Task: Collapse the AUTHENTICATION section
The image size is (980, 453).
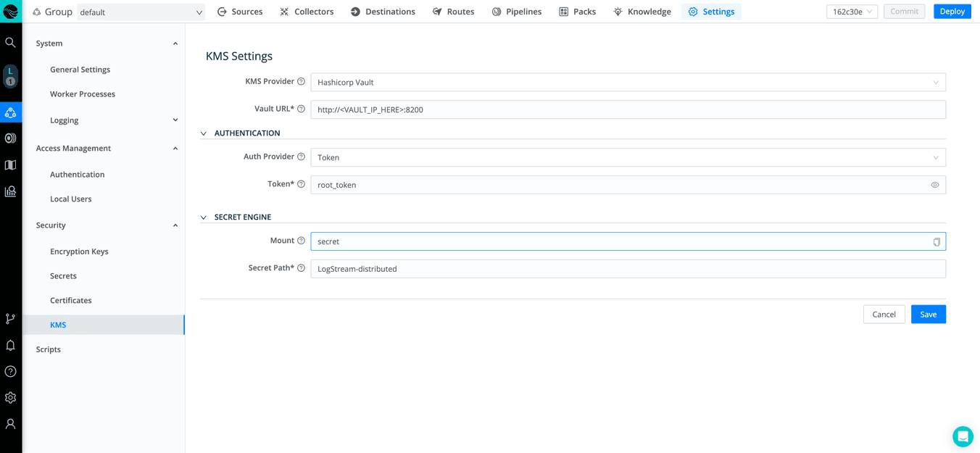Action: 204,133
